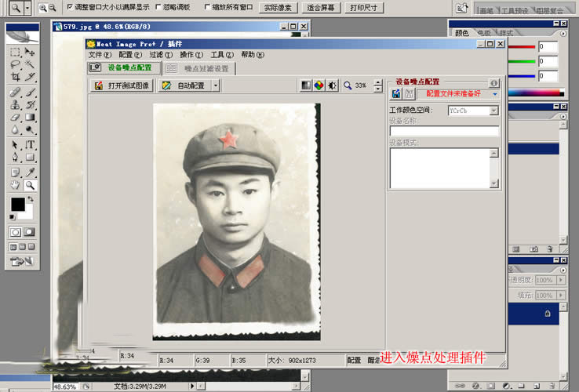This screenshot has height=392, width=579.
Task: Choose the Eraser tool
Action: 15,118
